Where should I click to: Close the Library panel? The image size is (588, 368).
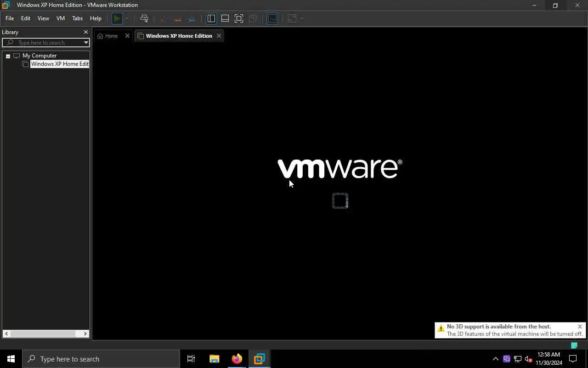point(85,32)
